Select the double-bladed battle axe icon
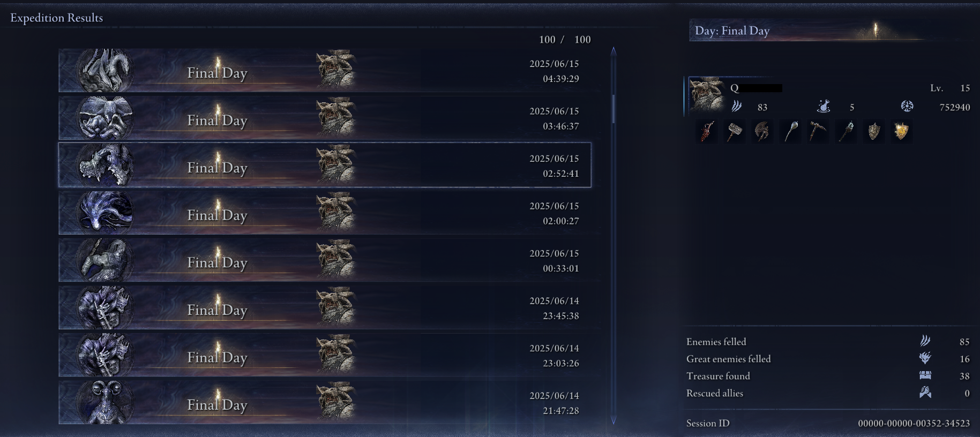980x437 pixels. click(x=762, y=131)
